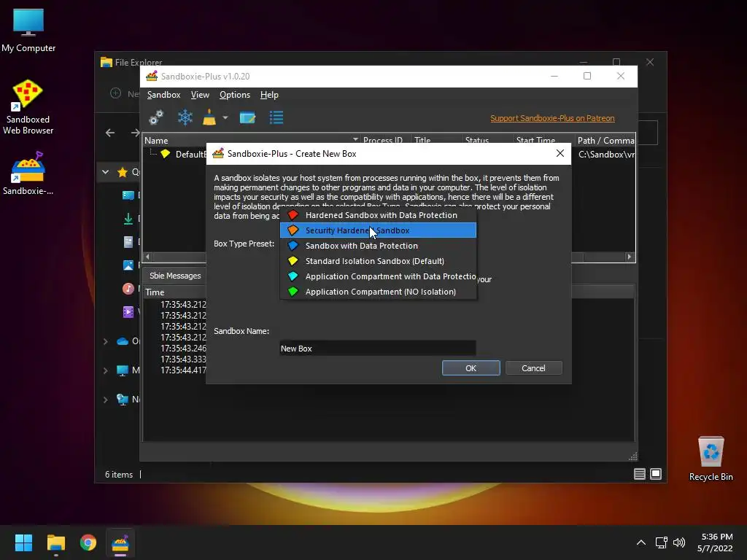Click the blue edit-ini toolbar icon

(x=247, y=117)
